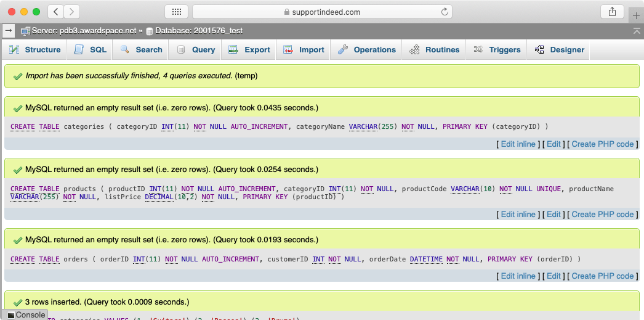The height and width of the screenshot is (320, 644).
Task: Go to the Import tab
Action: click(304, 50)
